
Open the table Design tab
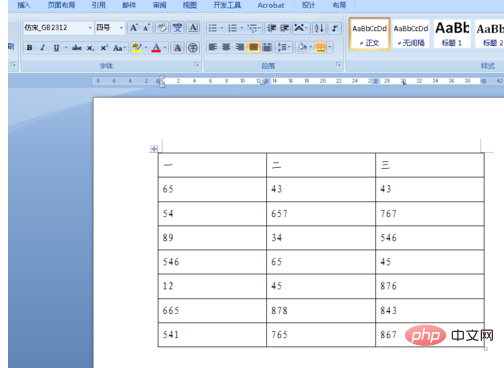[x=308, y=5]
